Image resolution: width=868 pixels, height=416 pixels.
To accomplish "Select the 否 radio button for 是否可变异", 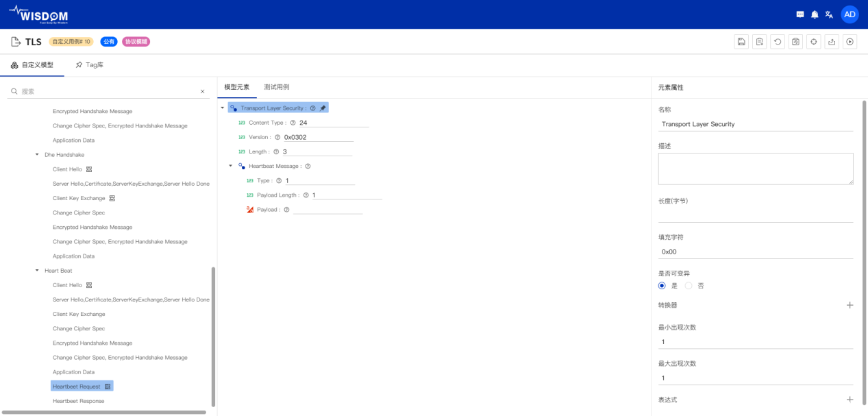I will (x=689, y=286).
